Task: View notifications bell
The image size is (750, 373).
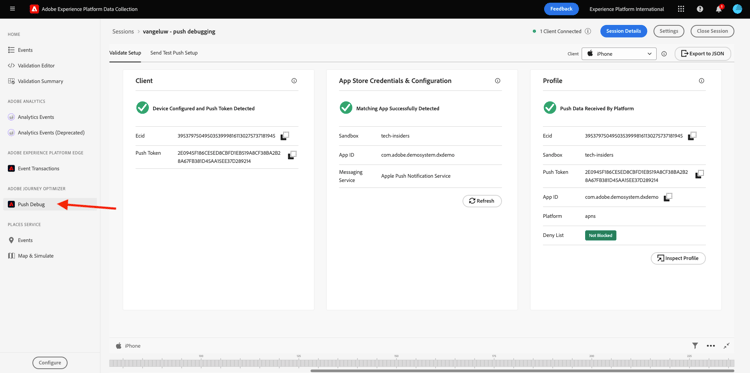Action: tap(719, 9)
